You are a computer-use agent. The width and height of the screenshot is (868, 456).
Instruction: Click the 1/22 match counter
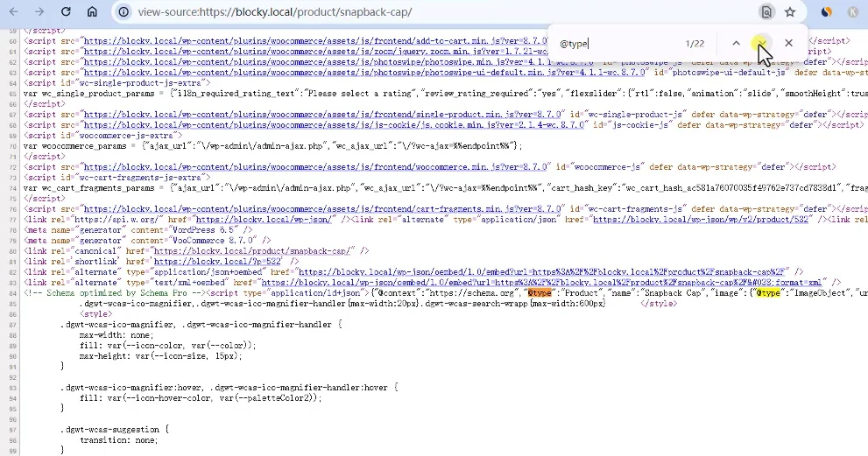click(695, 43)
